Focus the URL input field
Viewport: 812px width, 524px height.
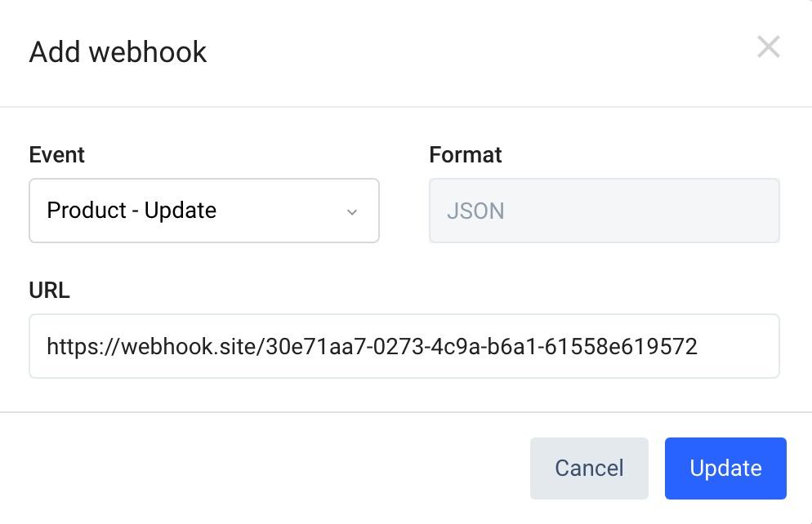[404, 346]
